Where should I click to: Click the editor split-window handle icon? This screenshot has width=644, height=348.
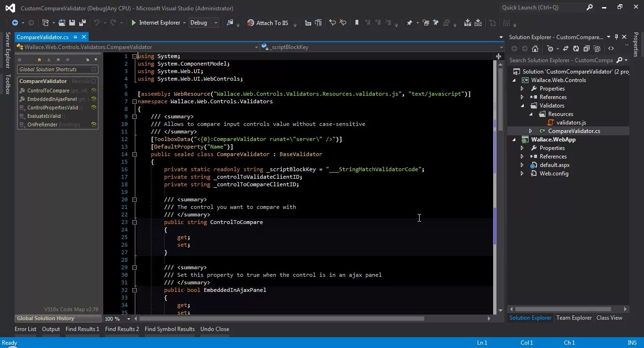pyautogui.click(x=498, y=56)
